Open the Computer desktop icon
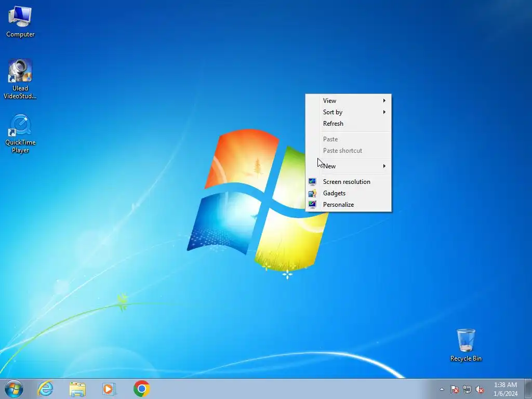Image resolution: width=532 pixels, height=399 pixels. coord(20,21)
